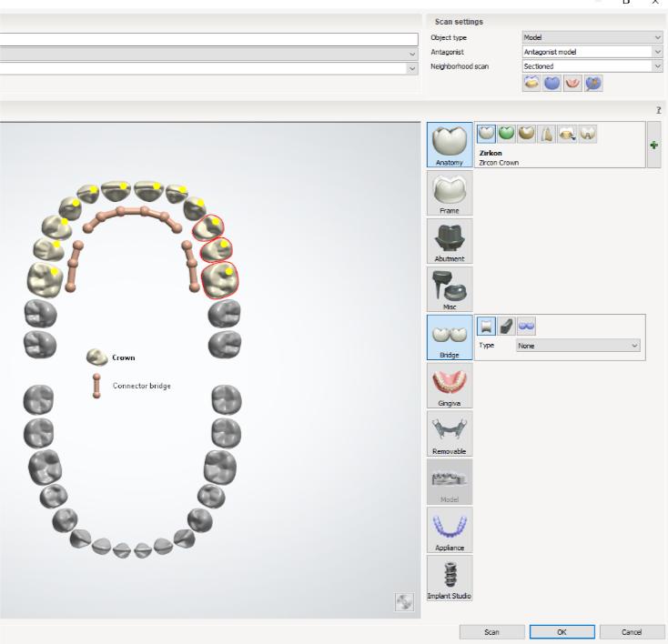Viewport: 668px width, 644px height.
Task: Toggle the blue tooth with wand scan option
Action: coord(593,83)
